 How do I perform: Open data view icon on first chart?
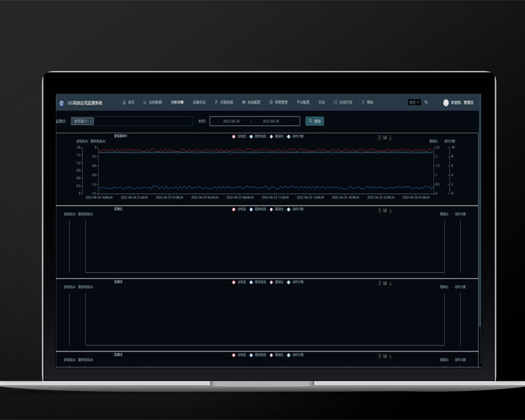(x=379, y=137)
